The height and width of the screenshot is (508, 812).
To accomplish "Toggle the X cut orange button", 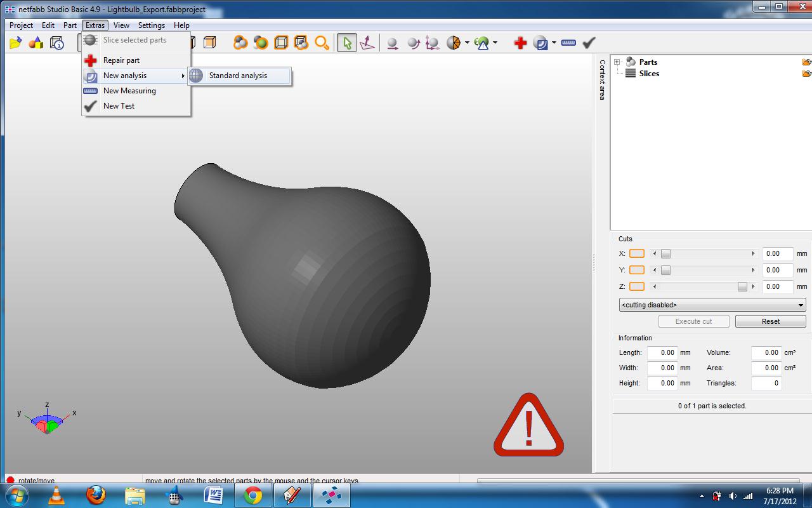I will tap(637, 253).
